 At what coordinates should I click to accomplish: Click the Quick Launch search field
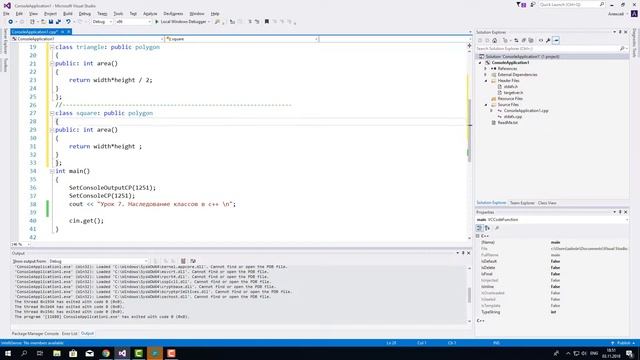point(571,4)
